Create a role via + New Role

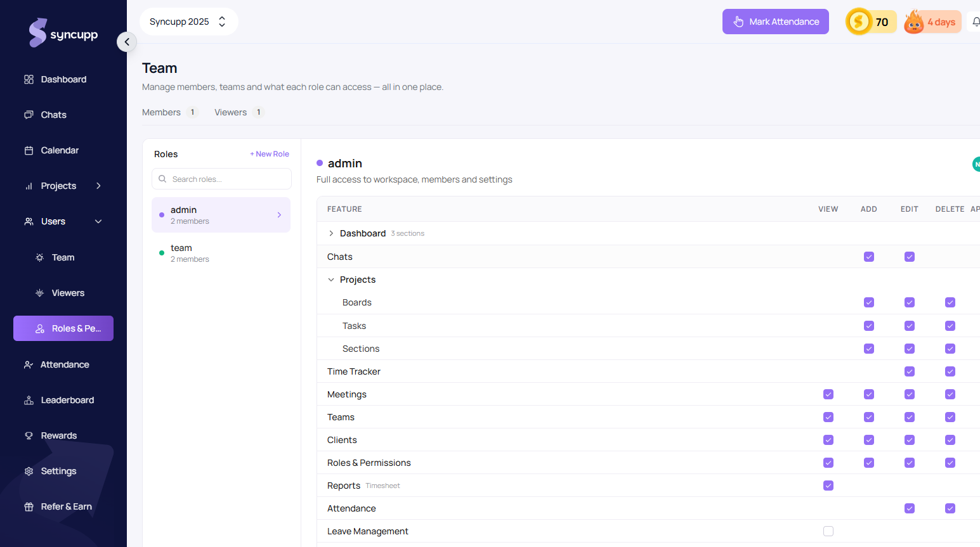pos(270,154)
